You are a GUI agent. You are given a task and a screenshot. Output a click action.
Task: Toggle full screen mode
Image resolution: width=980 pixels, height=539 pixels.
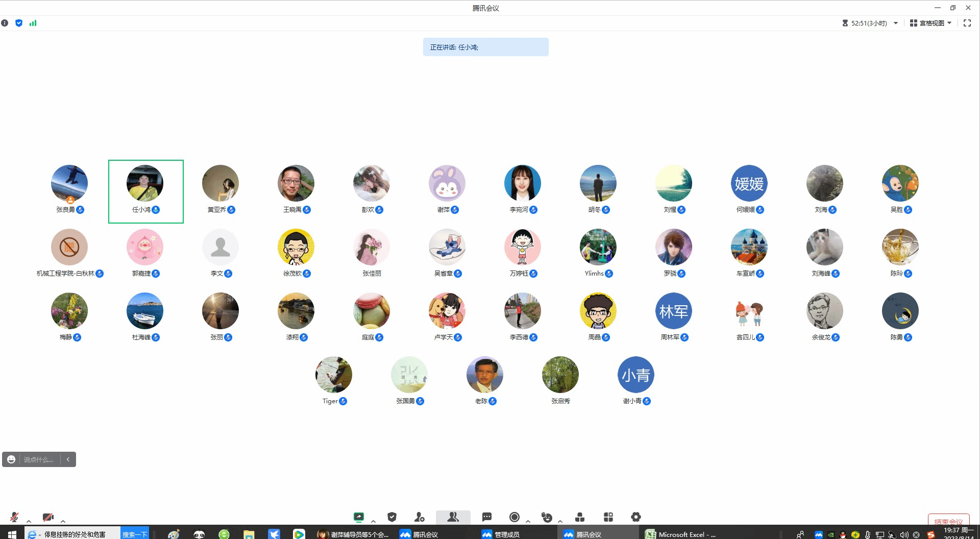[967, 23]
